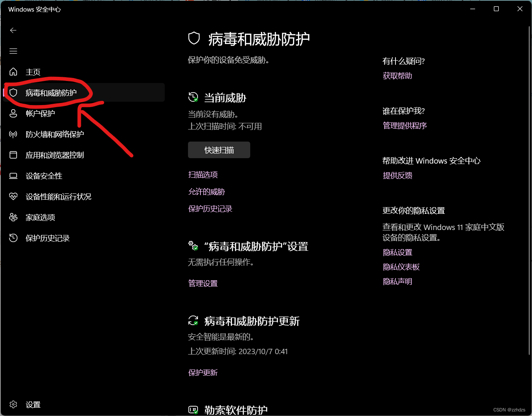Click the heart icon for 设备性能和运行状况
The width and height of the screenshot is (532, 416).
coord(13,196)
